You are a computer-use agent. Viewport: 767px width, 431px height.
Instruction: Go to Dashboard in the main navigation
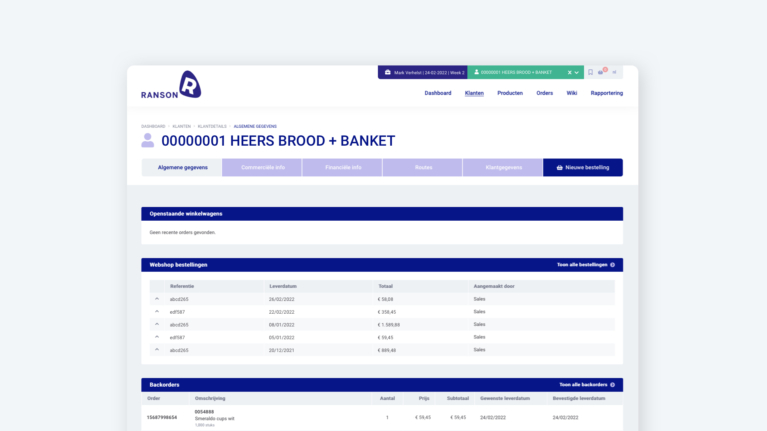pyautogui.click(x=438, y=93)
